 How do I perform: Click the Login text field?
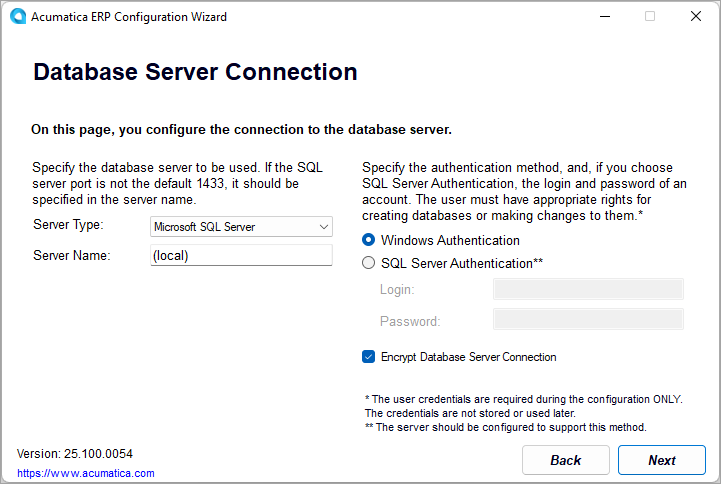coord(588,289)
